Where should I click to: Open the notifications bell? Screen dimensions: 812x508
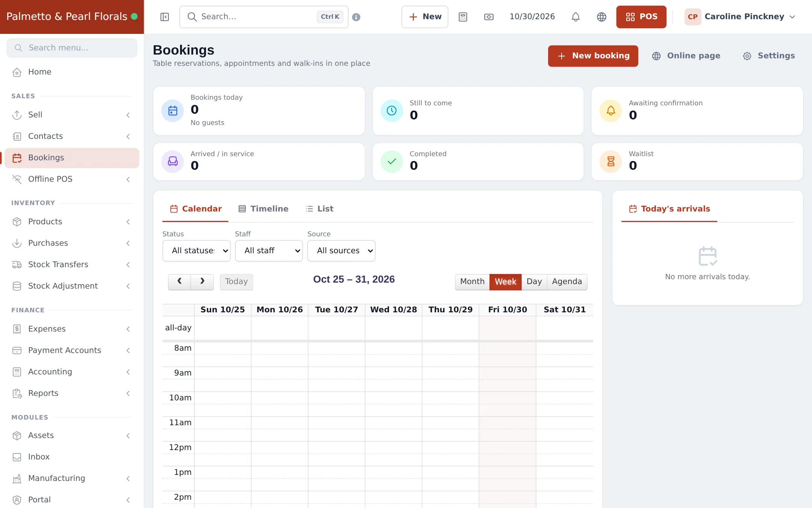tap(576, 17)
